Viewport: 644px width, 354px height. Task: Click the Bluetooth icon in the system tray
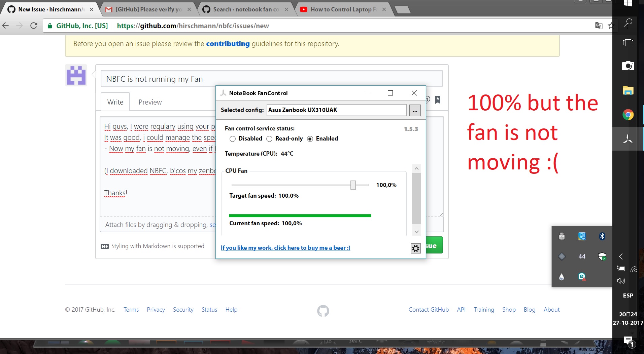[x=602, y=236]
